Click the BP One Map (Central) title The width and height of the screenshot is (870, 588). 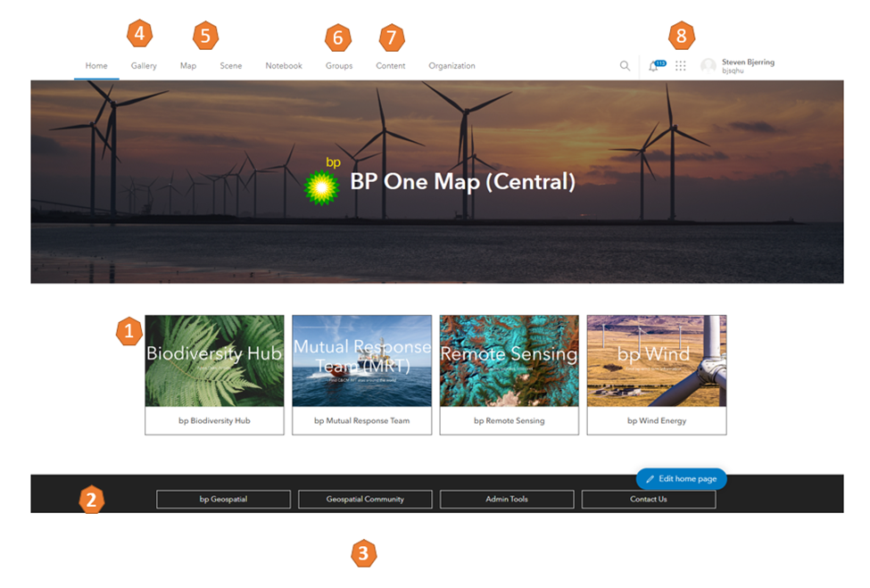[x=463, y=182]
